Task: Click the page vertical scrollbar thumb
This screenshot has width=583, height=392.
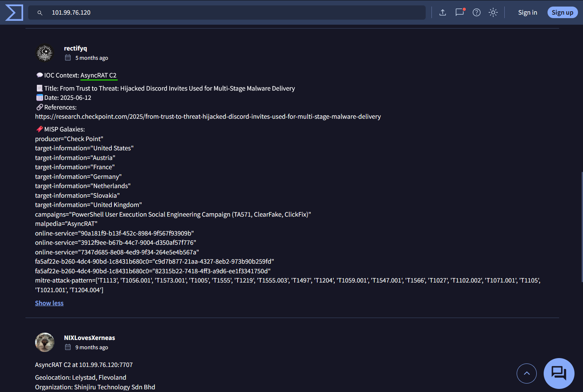Action: pos(582,227)
